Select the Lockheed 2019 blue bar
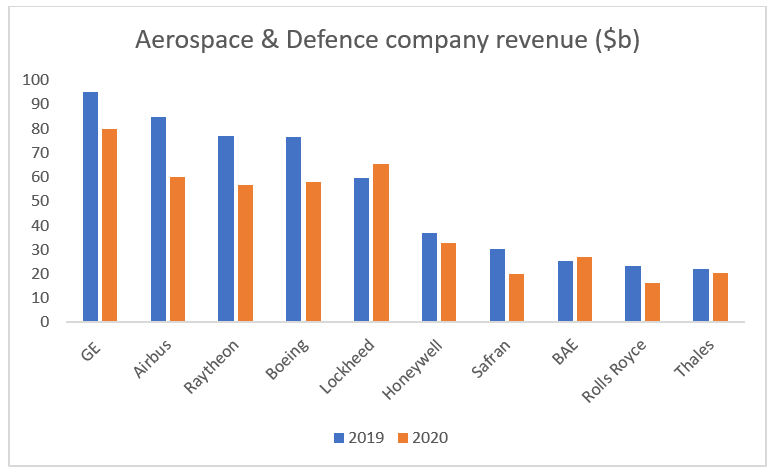This screenshot has width=772, height=471. pos(361,250)
